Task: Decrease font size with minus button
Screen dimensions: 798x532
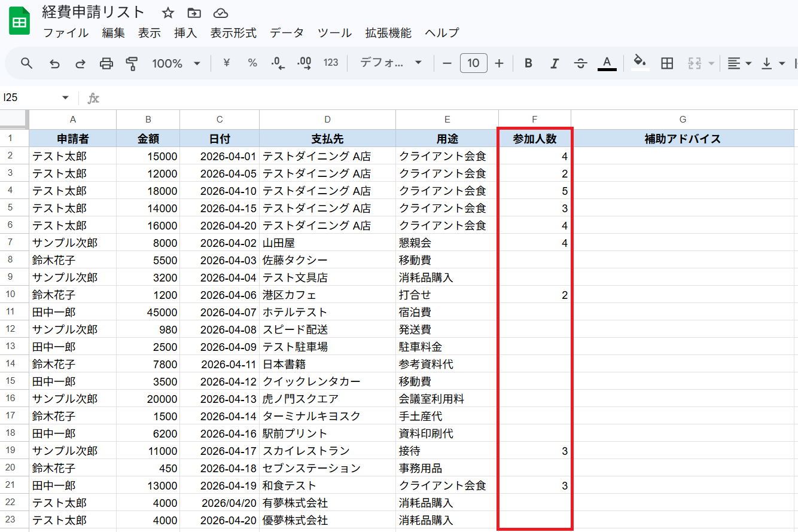Action: 447,63
